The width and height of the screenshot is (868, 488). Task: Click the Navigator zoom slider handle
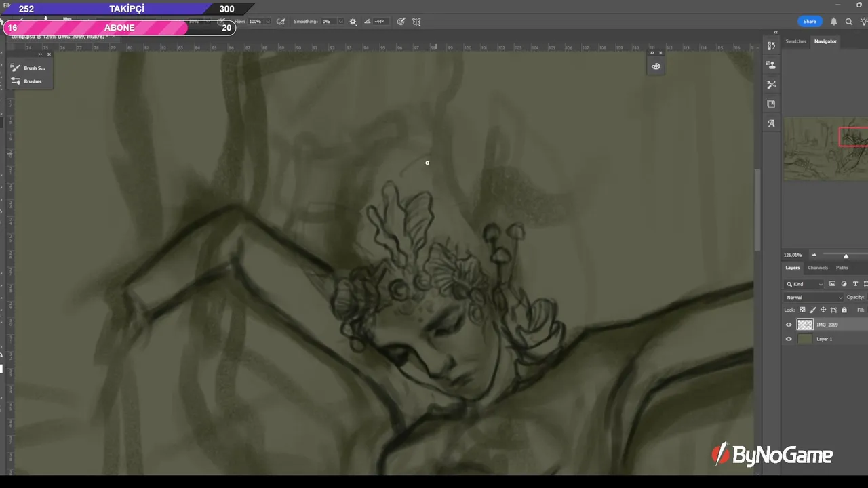(846, 256)
